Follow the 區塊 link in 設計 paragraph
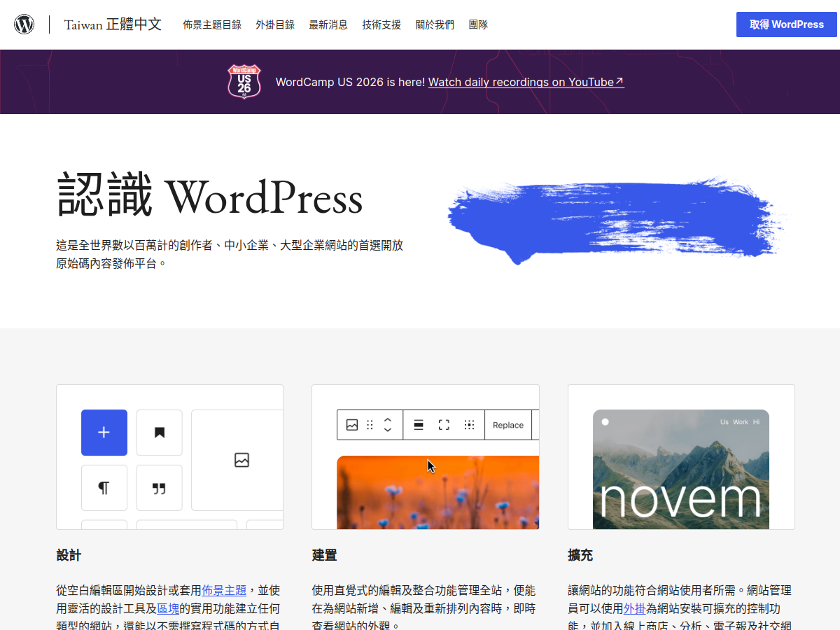This screenshot has height=630, width=840. point(168,608)
